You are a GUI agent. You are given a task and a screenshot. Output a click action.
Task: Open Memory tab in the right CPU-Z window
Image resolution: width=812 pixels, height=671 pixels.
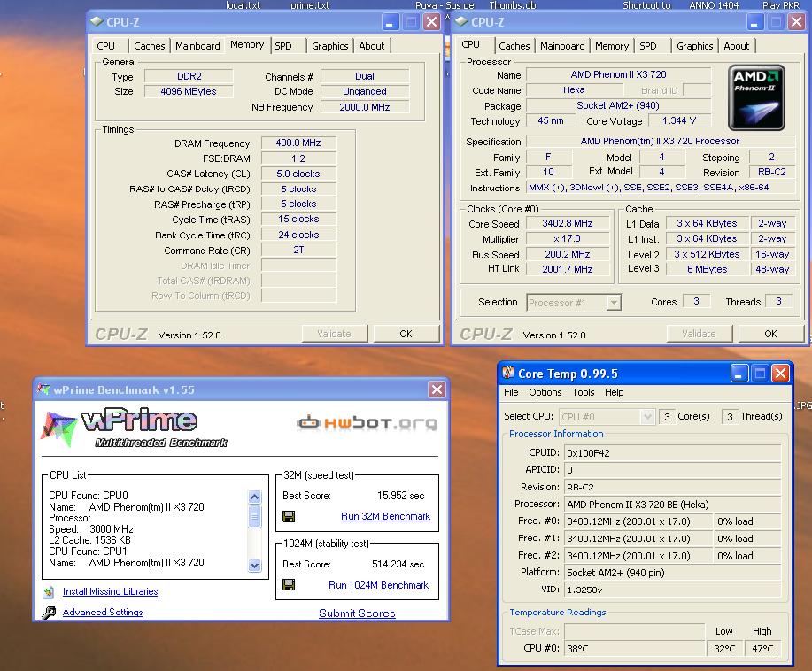point(612,46)
